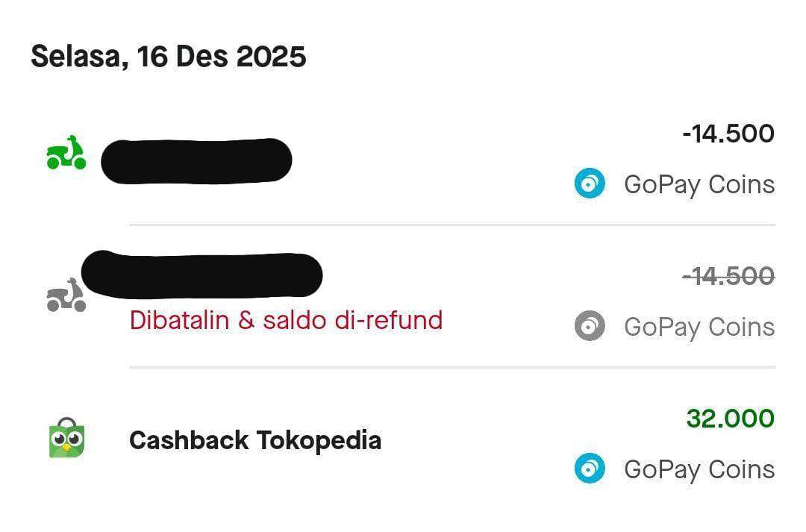Screen dimensions: 806x532
Task: Click divider line below the first transaction
Action: tap(452, 225)
